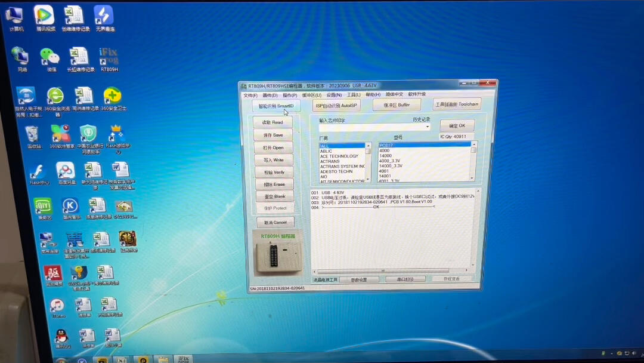Launch the Flash Center desktop shortcut
Screen dimensions: 644x363
click(x=39, y=174)
